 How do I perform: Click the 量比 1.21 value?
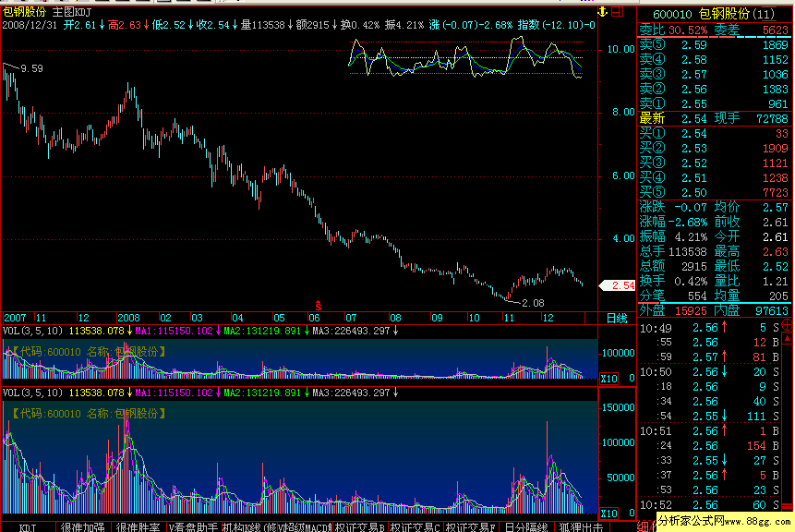click(x=776, y=281)
